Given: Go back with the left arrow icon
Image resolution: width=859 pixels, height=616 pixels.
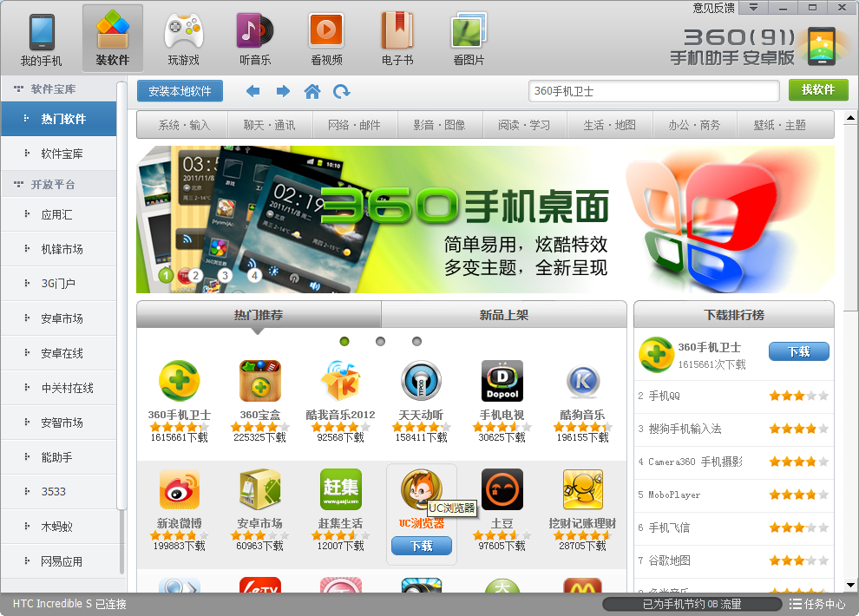Looking at the screenshot, I should [252, 91].
